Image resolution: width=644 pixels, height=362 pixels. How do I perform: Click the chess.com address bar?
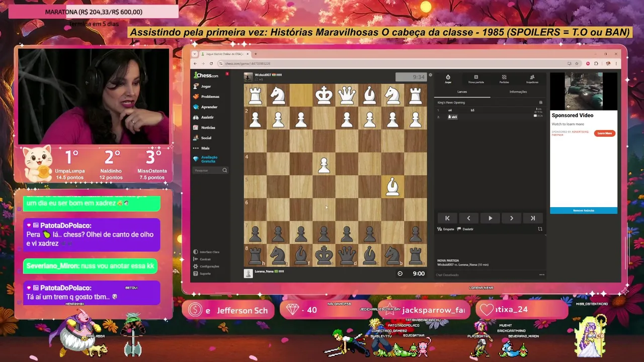pos(392,63)
